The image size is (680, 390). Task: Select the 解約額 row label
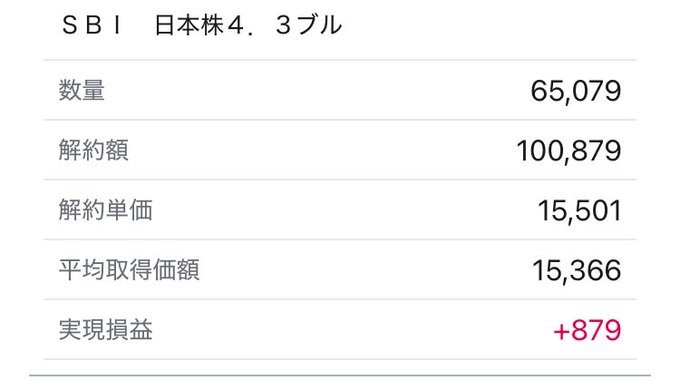93,150
